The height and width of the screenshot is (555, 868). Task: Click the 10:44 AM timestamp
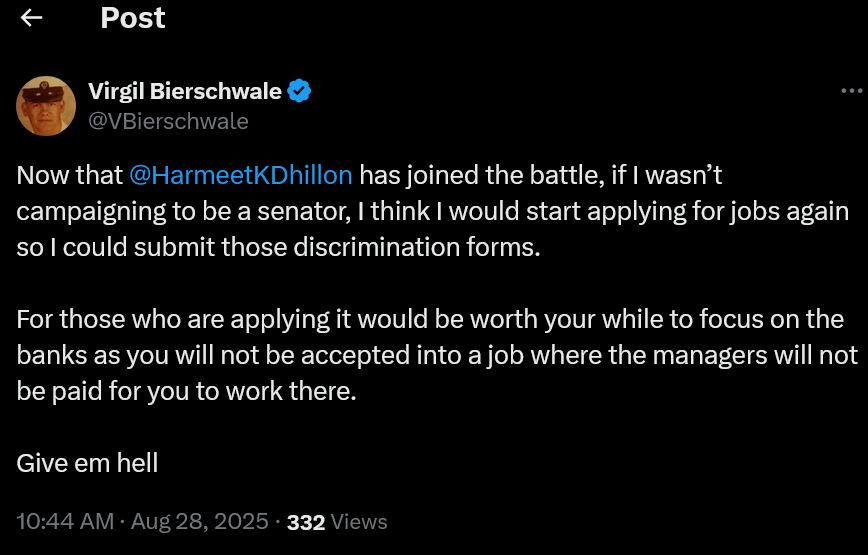coord(64,521)
